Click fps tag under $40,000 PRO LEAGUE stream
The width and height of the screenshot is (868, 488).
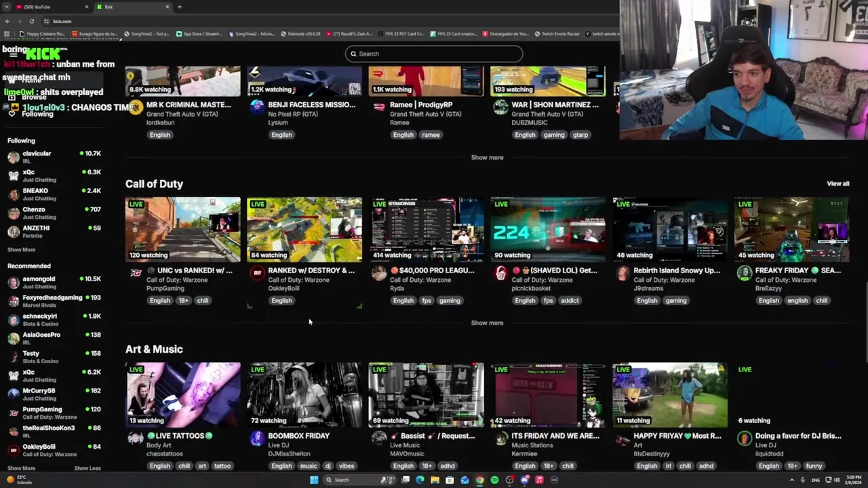point(426,300)
